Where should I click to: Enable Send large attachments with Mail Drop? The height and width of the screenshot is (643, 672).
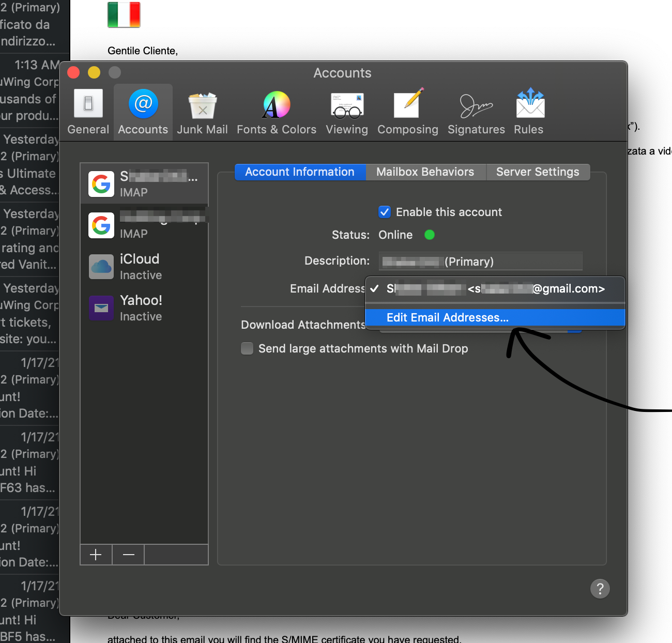247,348
